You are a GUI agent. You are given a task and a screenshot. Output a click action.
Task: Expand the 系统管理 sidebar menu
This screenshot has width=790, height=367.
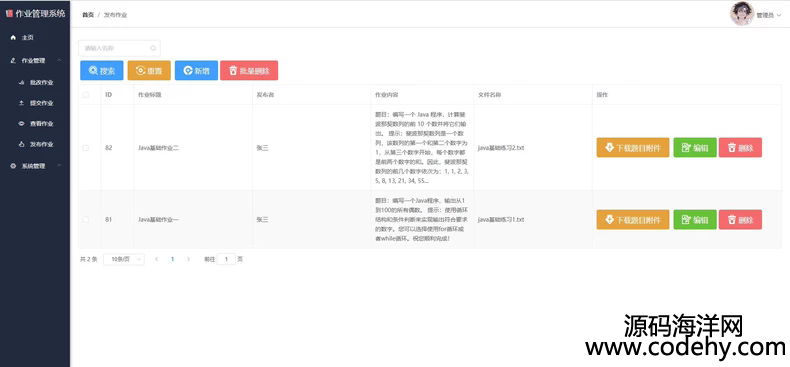(x=59, y=165)
